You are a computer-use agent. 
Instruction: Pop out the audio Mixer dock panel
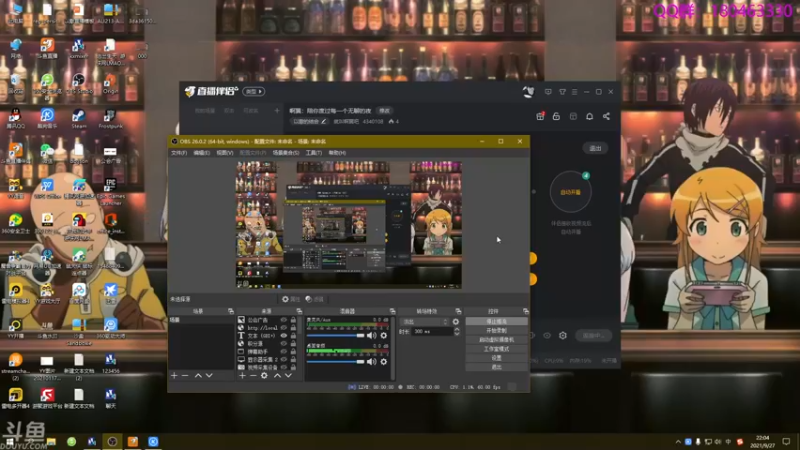tap(392, 311)
